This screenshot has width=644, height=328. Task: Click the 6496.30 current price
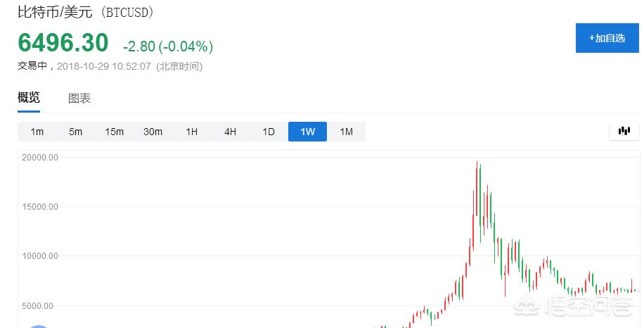point(63,44)
